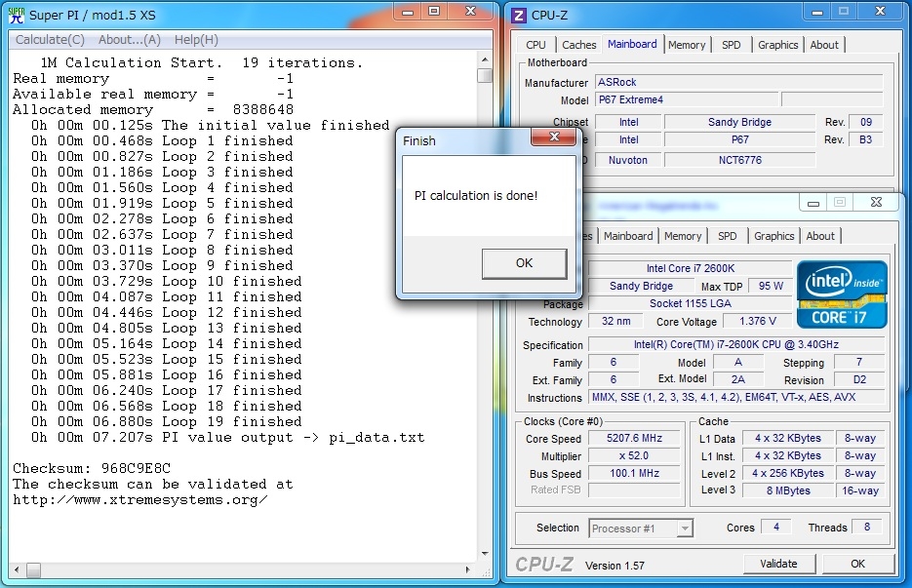Click the Super PI scrollbar thumb
Image resolution: width=912 pixels, height=588 pixels.
[485, 75]
